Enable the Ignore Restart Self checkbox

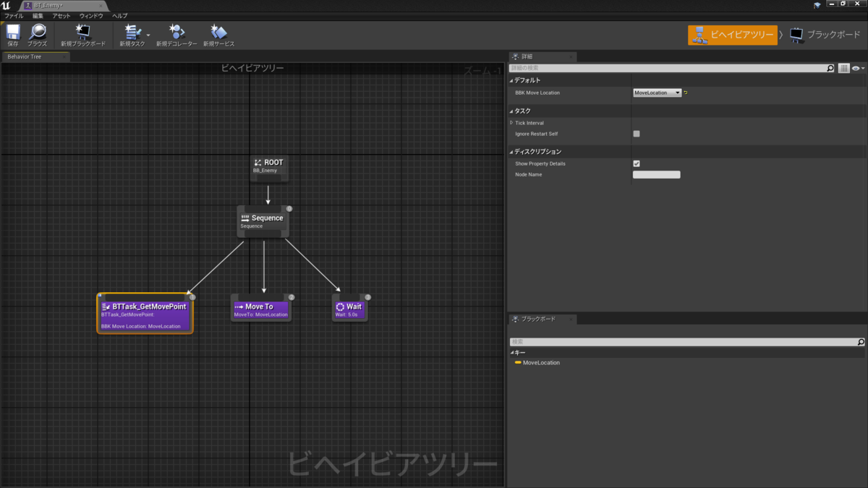point(637,134)
